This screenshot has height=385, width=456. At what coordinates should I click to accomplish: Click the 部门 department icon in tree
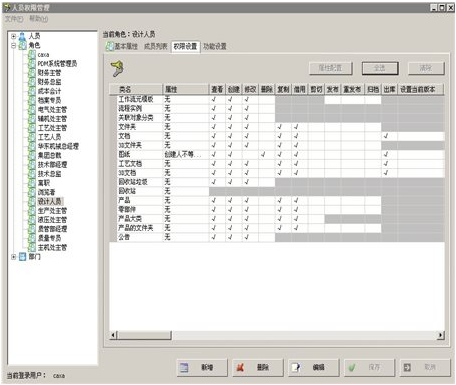pos(22,257)
